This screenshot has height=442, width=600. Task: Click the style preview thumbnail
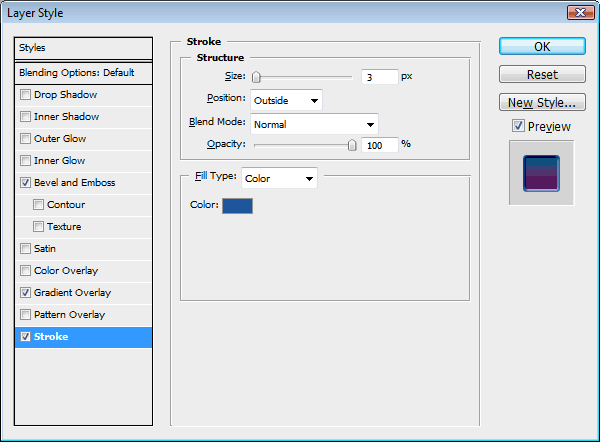pyautogui.click(x=541, y=173)
